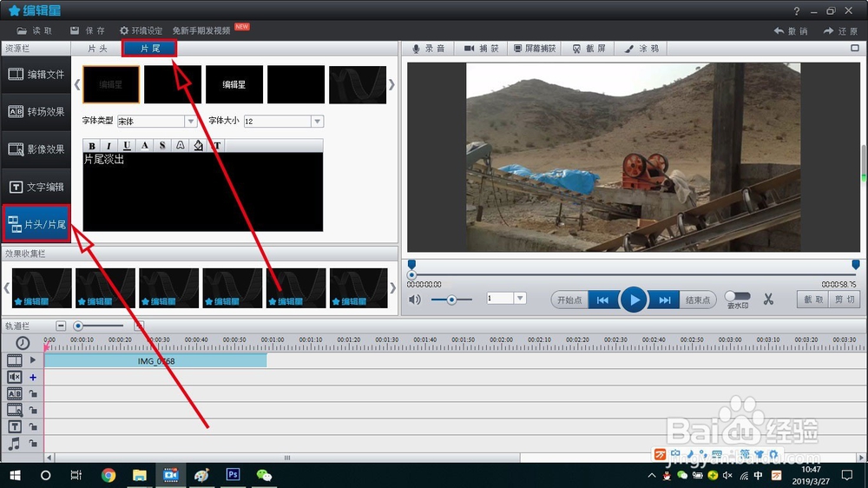This screenshot has width=868, height=488.
Task: Open 编辑文件 in resource sidebar
Action: (36, 74)
